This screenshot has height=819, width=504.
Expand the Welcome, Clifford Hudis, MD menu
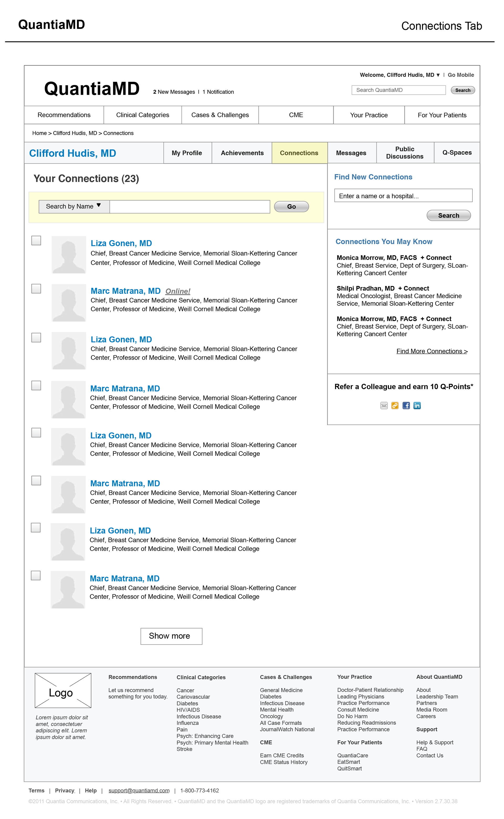(400, 75)
